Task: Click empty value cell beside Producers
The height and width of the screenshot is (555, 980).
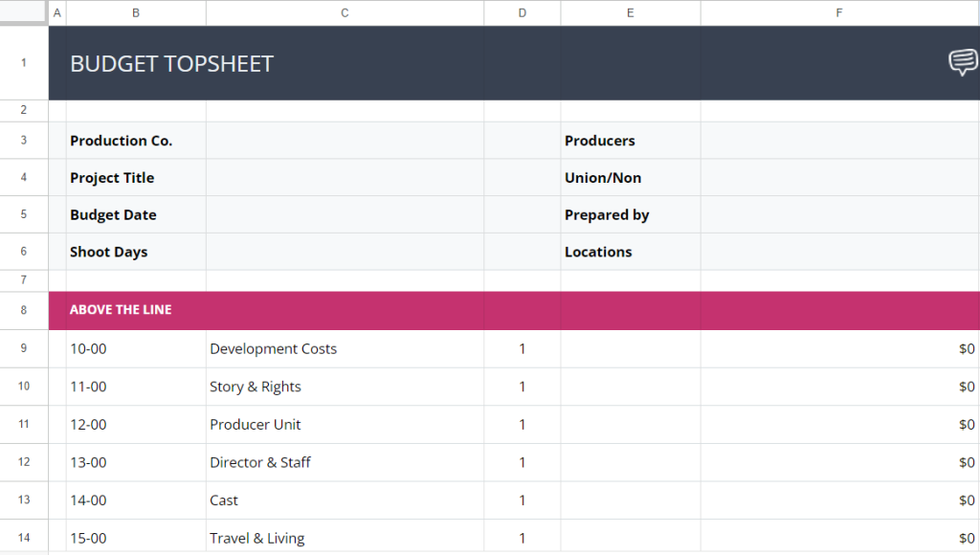Action: (840, 141)
